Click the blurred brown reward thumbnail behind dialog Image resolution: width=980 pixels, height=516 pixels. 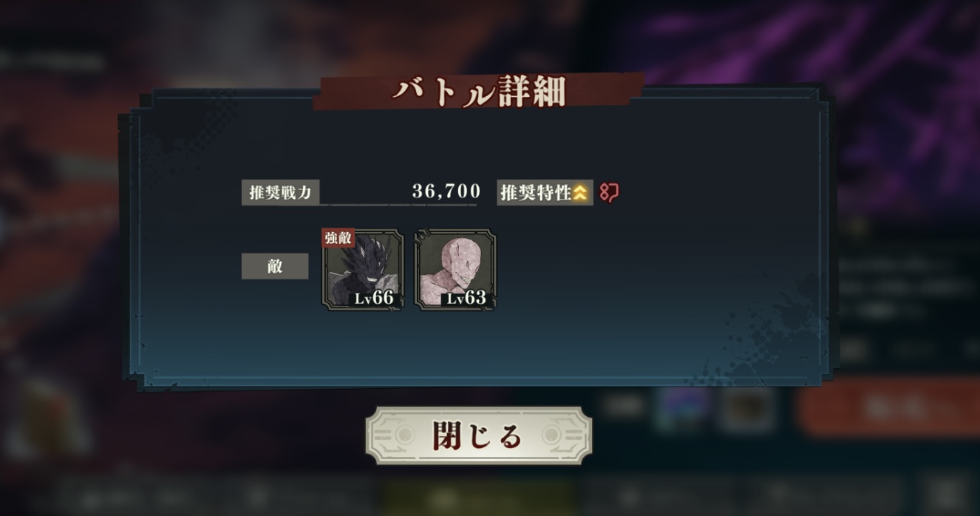pos(749,407)
